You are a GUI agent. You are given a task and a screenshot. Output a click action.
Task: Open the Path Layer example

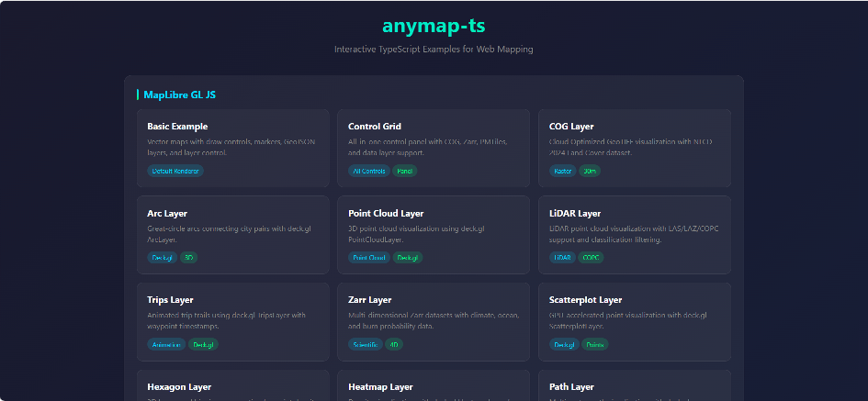571,386
